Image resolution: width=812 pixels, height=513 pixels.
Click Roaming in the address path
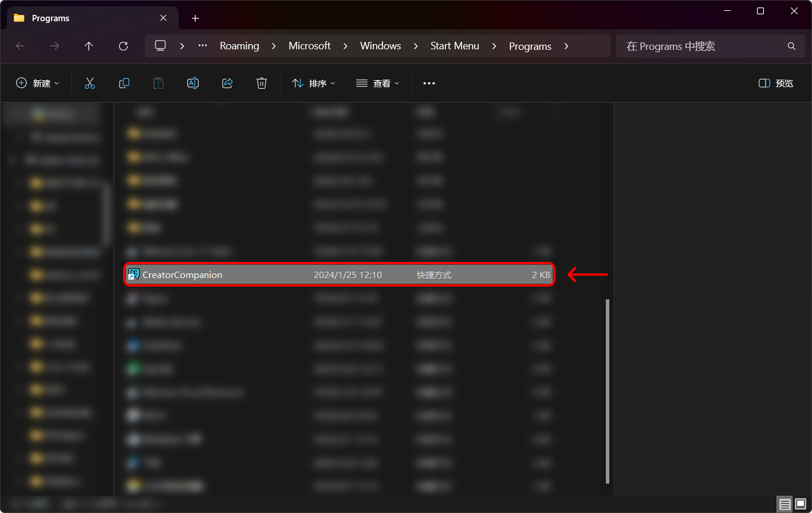tap(239, 46)
